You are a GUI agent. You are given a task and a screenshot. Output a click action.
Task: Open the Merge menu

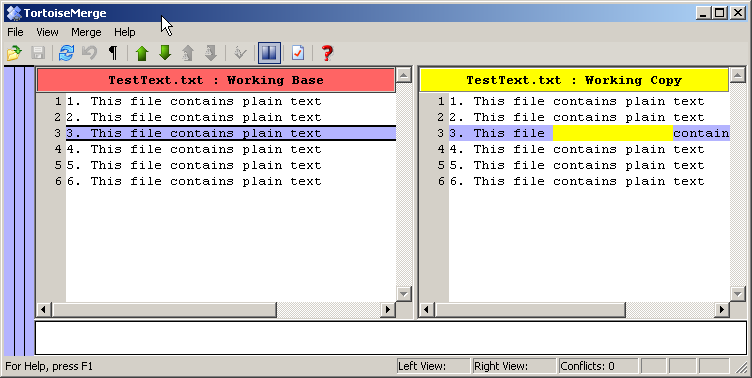click(x=86, y=32)
